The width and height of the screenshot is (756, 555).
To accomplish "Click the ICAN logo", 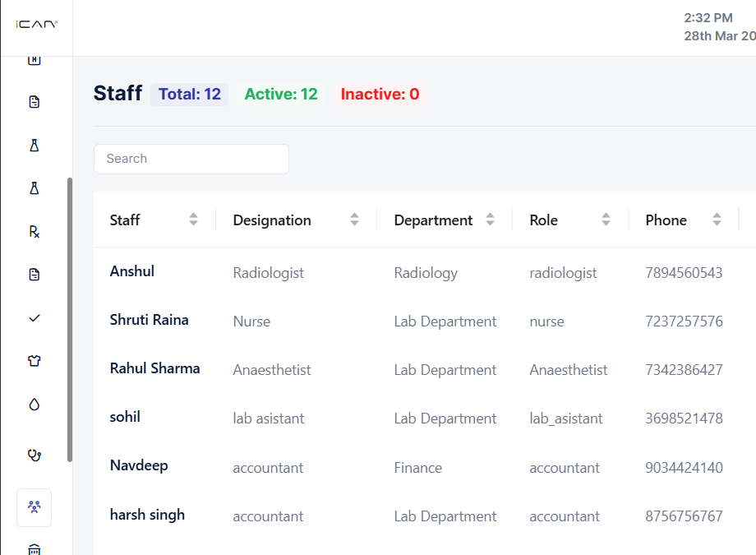I will pyautogui.click(x=36, y=25).
